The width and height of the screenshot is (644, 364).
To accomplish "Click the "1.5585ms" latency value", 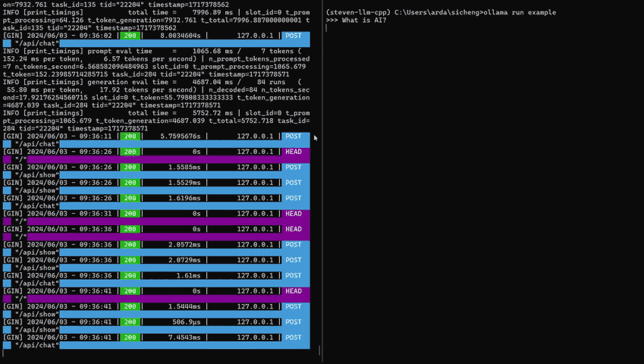I will [184, 168].
